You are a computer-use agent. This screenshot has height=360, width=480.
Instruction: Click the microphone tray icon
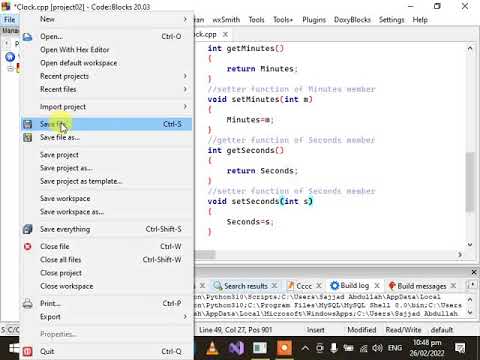coord(334,348)
